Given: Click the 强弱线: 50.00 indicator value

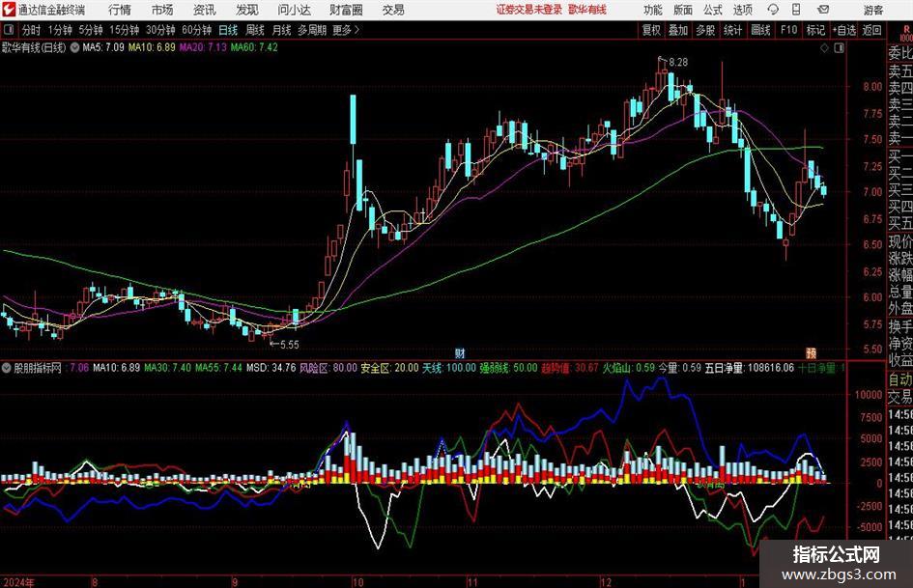Looking at the screenshot, I should [508, 368].
